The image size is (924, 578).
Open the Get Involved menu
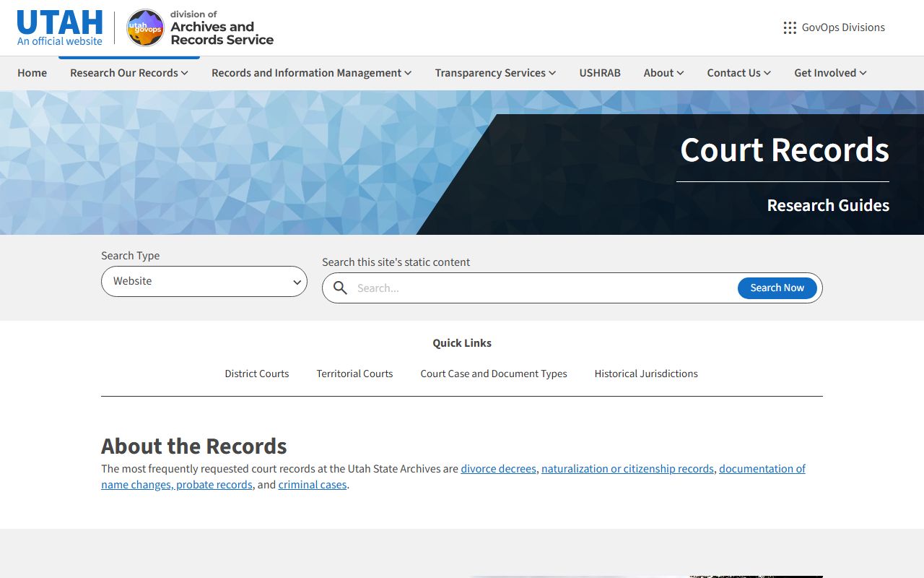pos(830,73)
